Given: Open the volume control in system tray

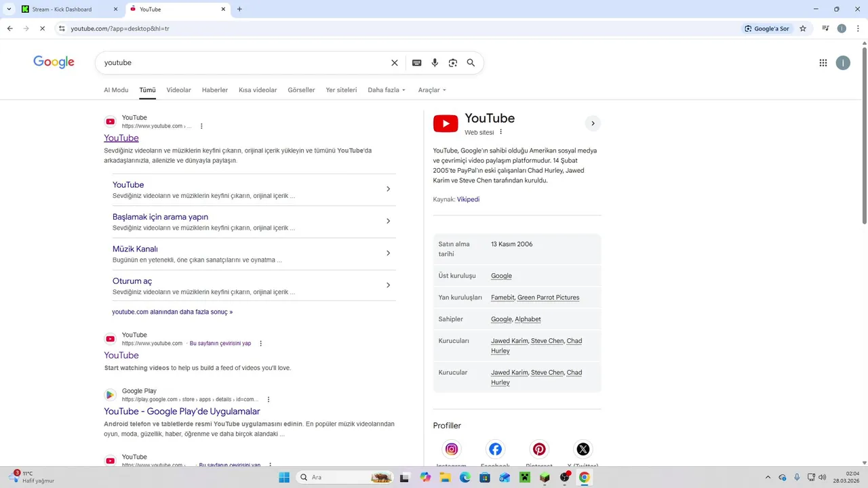Looking at the screenshot, I should pyautogui.click(x=823, y=477).
